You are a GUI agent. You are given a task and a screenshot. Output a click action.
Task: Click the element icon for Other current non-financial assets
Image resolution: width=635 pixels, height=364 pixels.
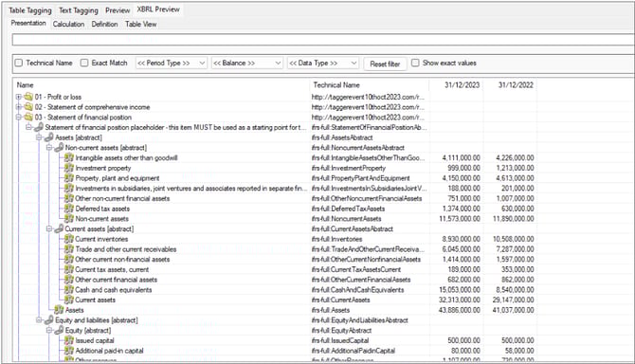click(69, 259)
